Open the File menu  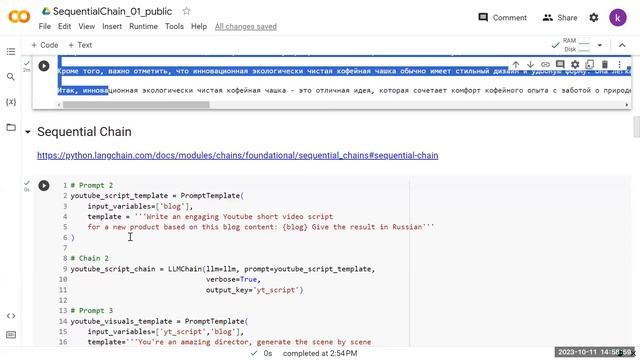(44, 27)
